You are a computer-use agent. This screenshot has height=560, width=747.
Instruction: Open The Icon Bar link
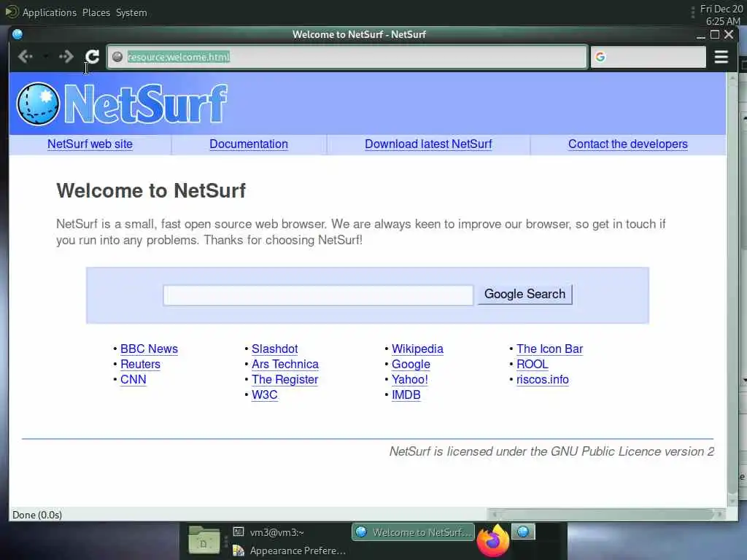[x=550, y=349]
